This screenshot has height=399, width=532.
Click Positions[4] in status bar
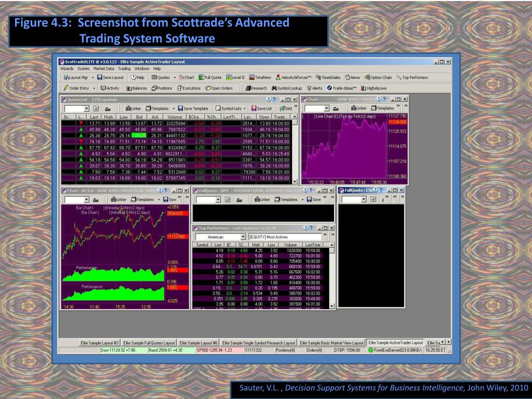coord(285,350)
